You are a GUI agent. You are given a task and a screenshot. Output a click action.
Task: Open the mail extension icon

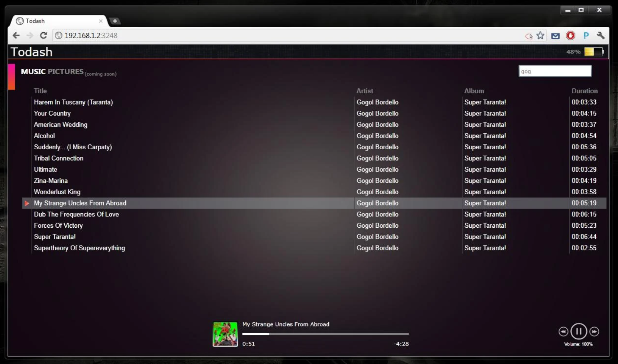coord(556,36)
